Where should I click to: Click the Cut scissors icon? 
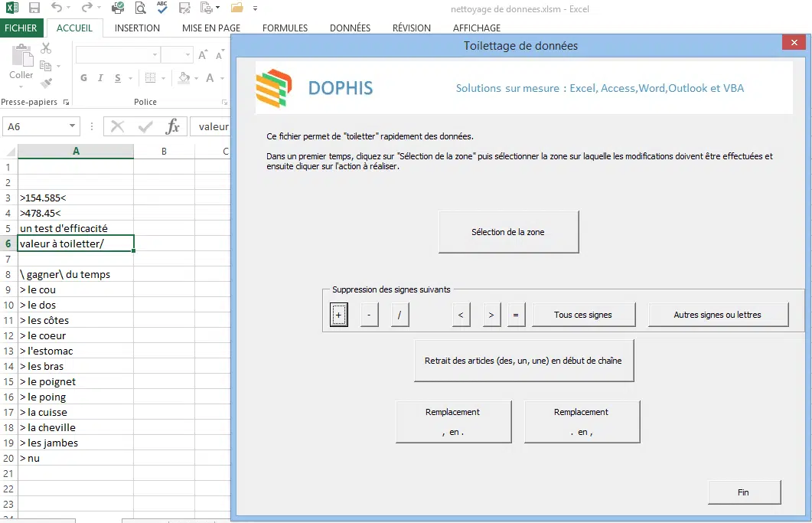[46, 48]
